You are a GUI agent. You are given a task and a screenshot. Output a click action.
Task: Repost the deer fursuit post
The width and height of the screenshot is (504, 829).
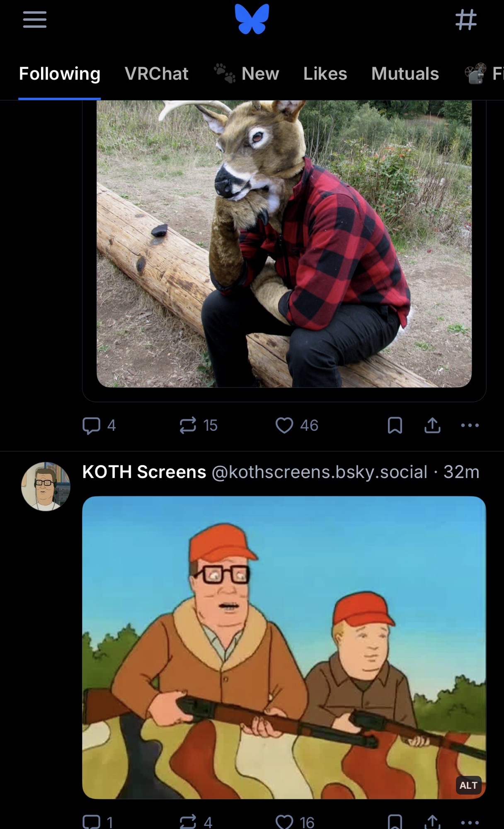point(188,425)
